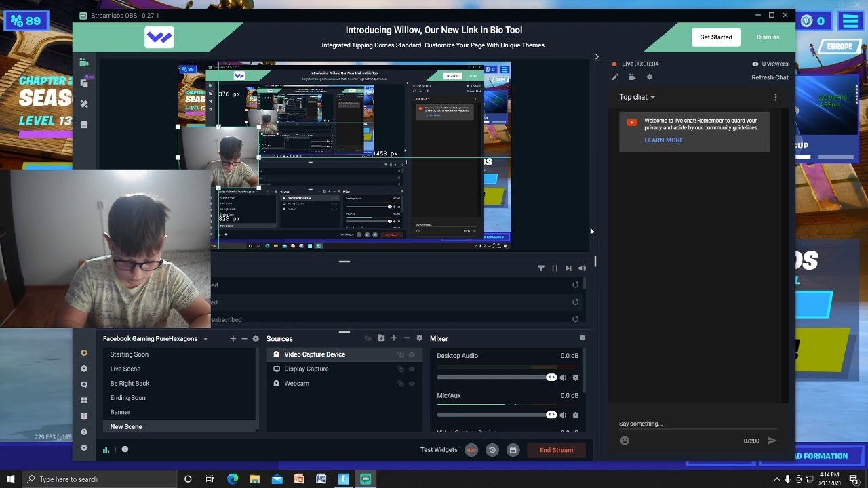This screenshot has width=868, height=488.
Task: Open the Themes icon in left sidebar
Action: (84, 104)
